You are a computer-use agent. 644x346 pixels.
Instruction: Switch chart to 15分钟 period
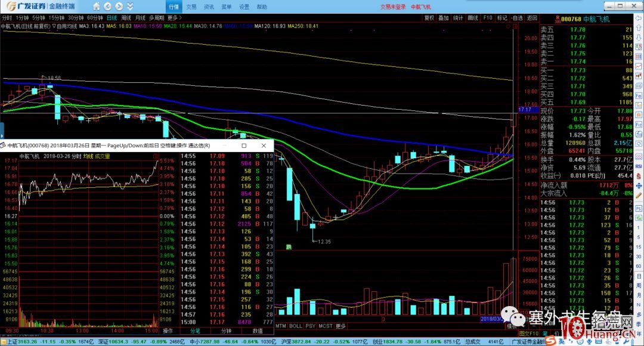57,18
